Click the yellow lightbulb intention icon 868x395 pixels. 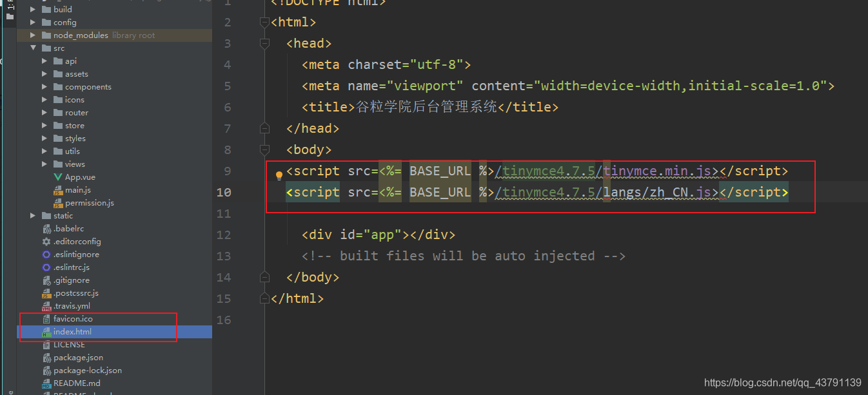point(279,175)
